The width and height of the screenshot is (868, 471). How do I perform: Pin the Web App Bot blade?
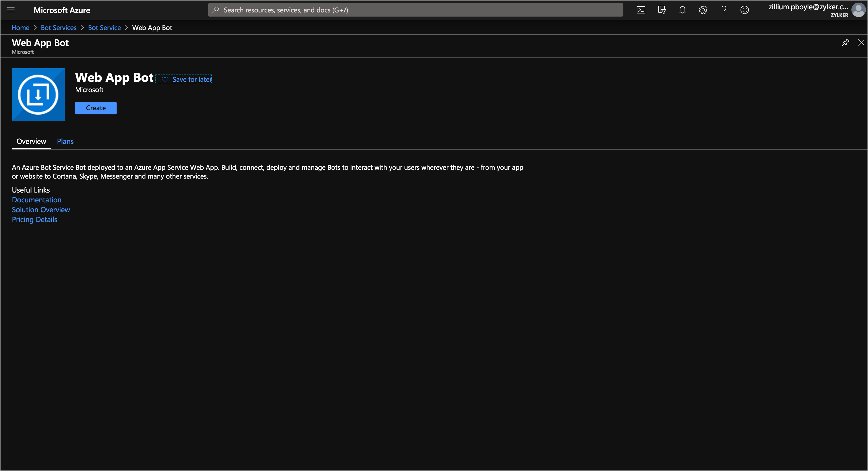coord(845,42)
